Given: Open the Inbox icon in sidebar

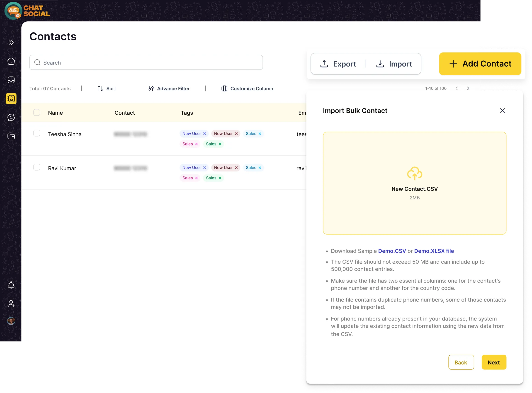Looking at the screenshot, I should click(11, 80).
